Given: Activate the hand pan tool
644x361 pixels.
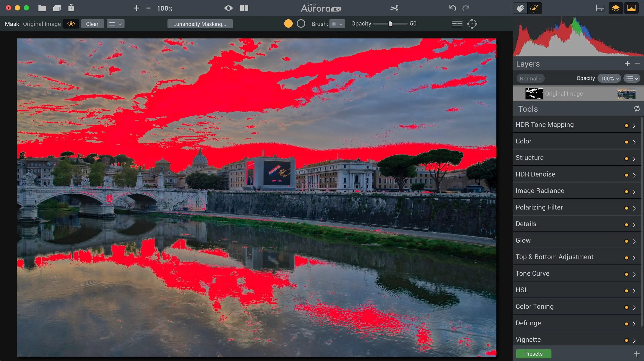Looking at the screenshot, I should 520,8.
